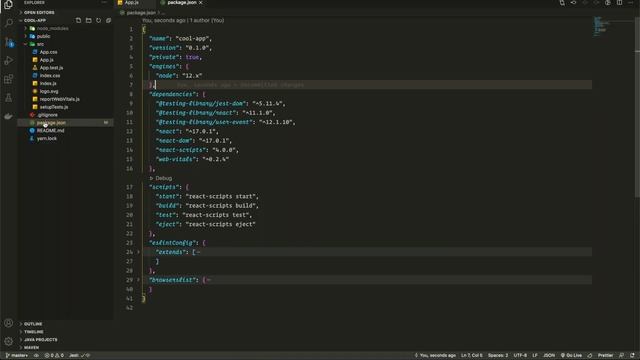Click "You, seconds ago" blame in status bar

(x=435, y=356)
